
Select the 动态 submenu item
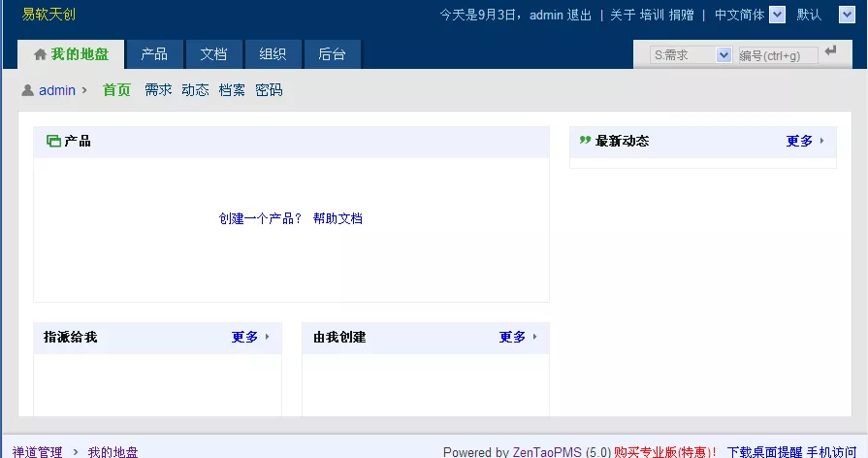(x=195, y=90)
